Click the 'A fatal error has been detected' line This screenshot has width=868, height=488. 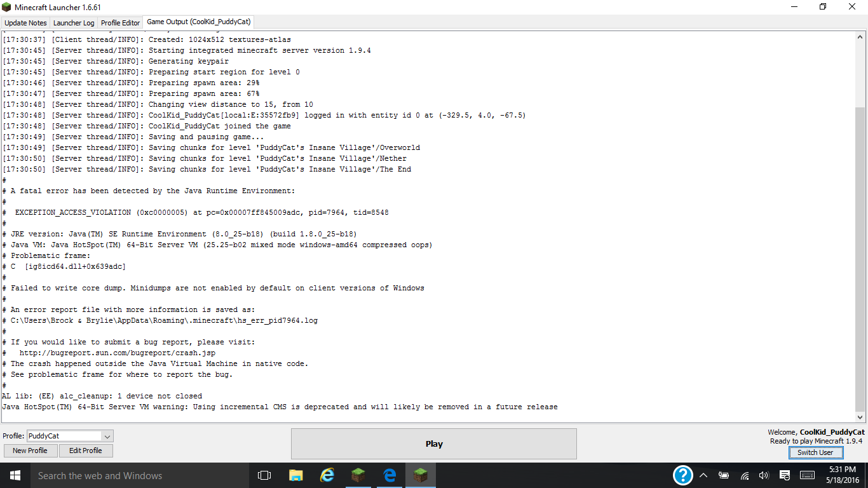[x=149, y=191]
